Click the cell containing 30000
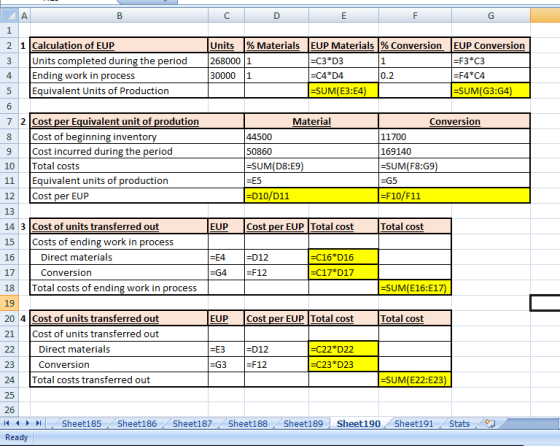 tap(226, 76)
